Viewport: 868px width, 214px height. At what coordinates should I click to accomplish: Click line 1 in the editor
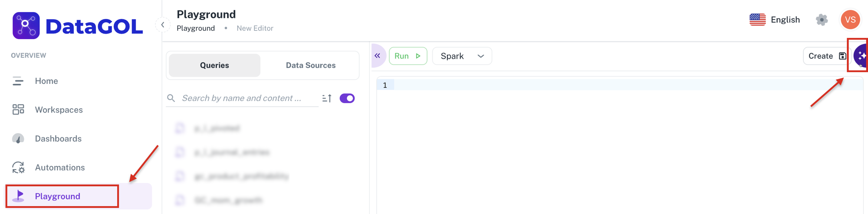coord(620,85)
